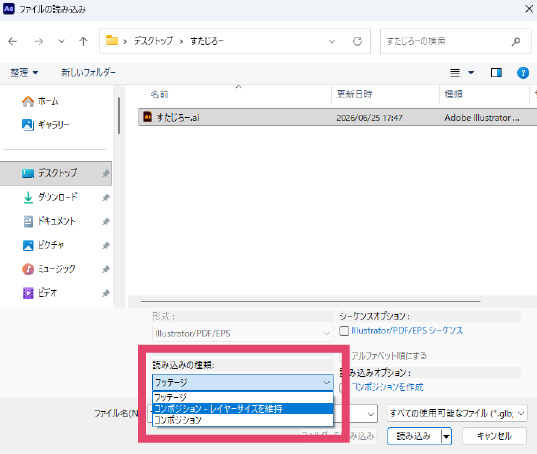Image resolution: width=537 pixels, height=454 pixels.
Task: Select コンポジション - レイヤーサイズを維持 option
Action: [x=243, y=408]
